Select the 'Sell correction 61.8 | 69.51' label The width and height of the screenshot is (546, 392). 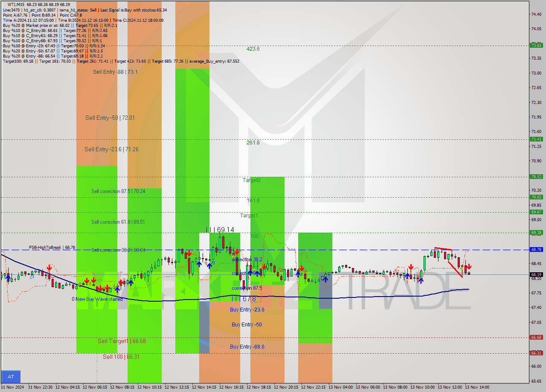pos(118,222)
